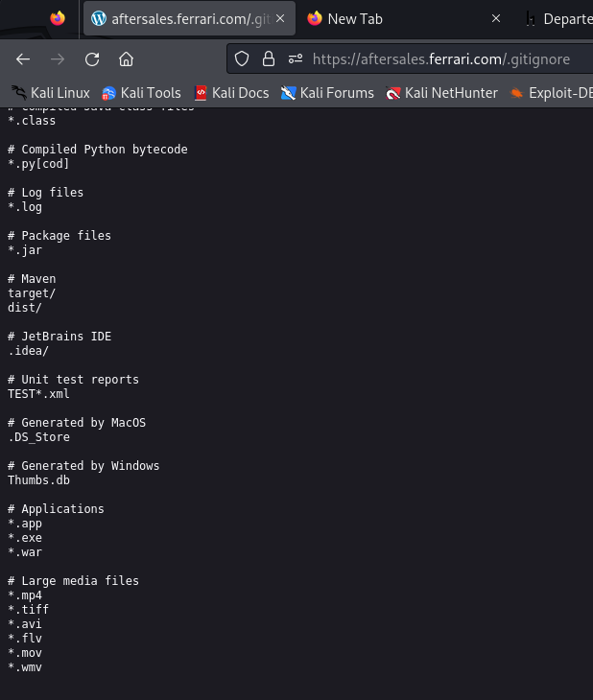Click the '# Generated by MacOS' comment
Screen dimensions: 593x700
tap(77, 423)
